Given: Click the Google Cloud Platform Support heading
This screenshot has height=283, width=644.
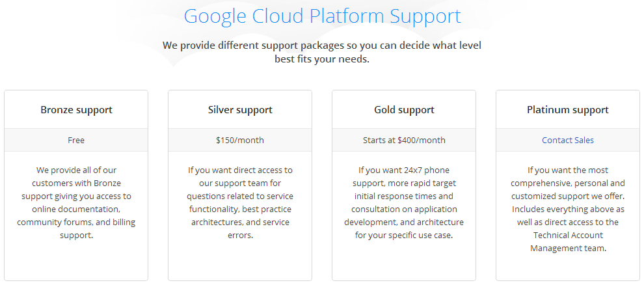Looking at the screenshot, I should coord(323,16).
